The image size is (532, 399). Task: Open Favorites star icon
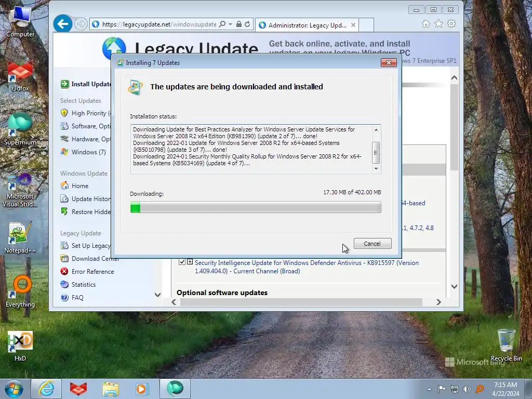(438, 24)
